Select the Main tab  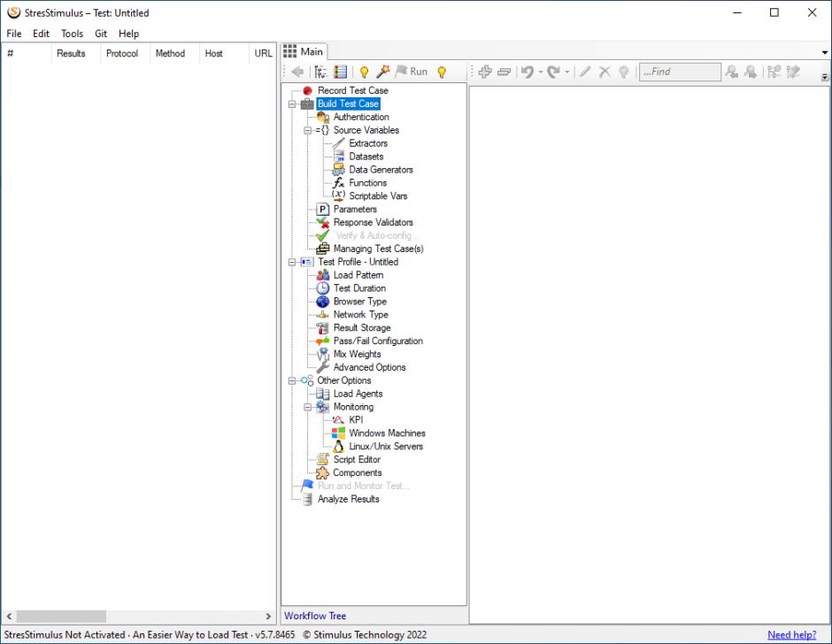304,51
